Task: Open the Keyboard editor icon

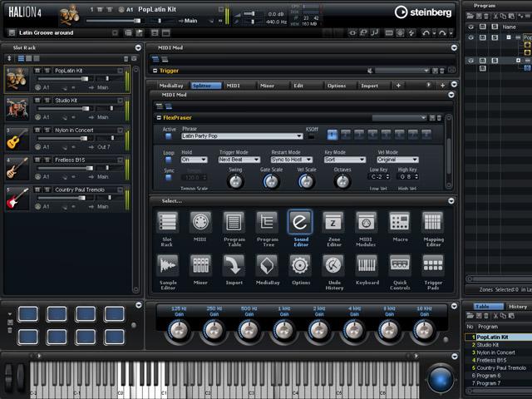Action: coord(366,265)
